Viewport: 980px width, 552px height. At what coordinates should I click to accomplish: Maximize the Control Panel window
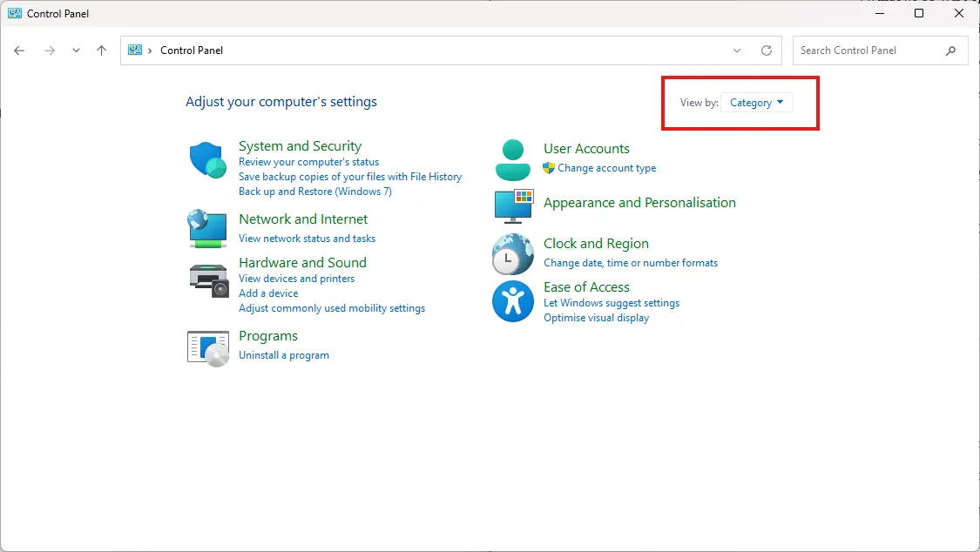(919, 13)
